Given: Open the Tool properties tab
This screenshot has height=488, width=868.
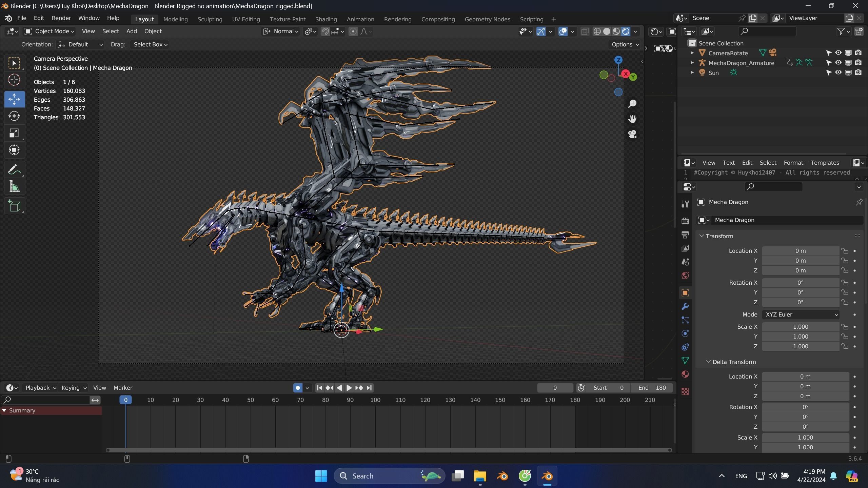Looking at the screenshot, I should pyautogui.click(x=685, y=204).
